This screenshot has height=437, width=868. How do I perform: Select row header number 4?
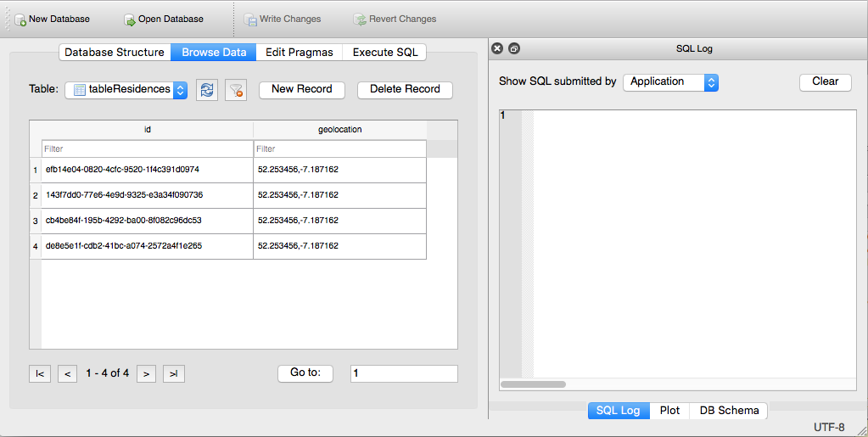pyautogui.click(x=36, y=246)
